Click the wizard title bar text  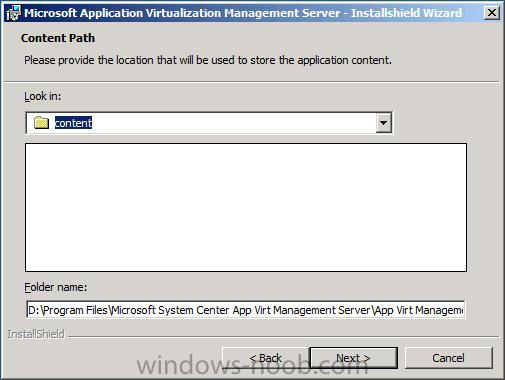[243, 13]
